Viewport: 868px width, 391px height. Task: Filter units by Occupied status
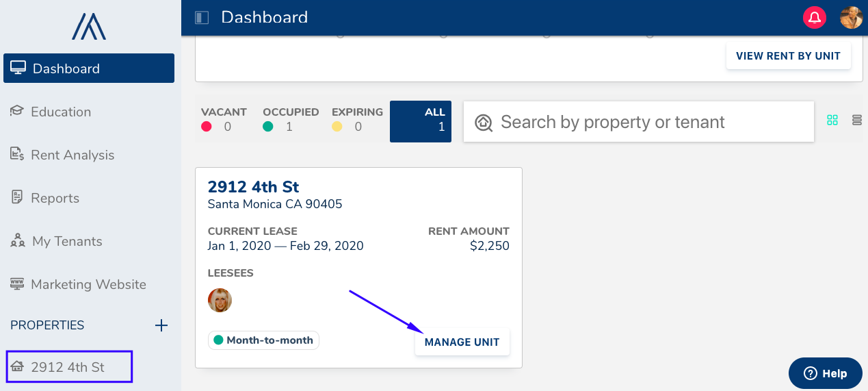[290, 120]
